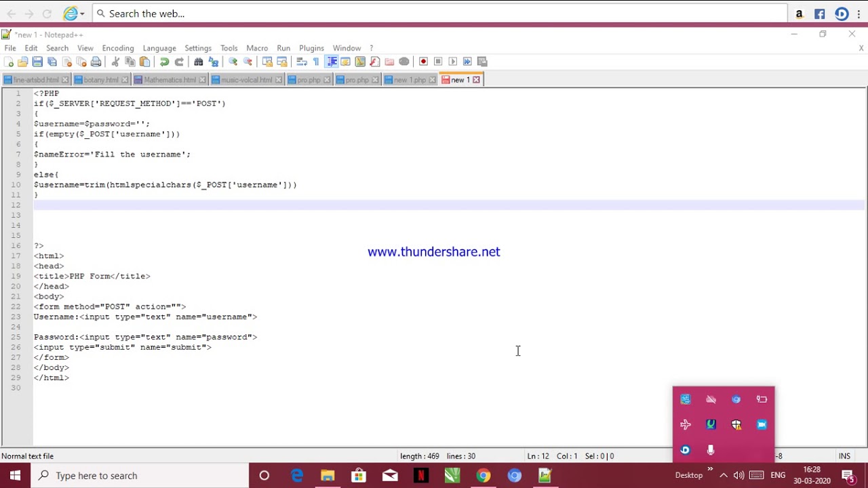Screen dimensions: 868x488
Task: Open the Language menu
Action: pos(159,48)
